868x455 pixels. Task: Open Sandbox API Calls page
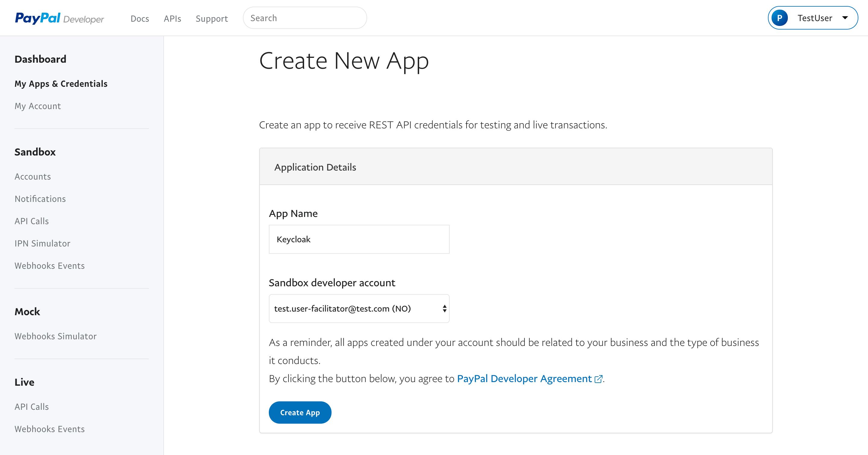pos(31,221)
